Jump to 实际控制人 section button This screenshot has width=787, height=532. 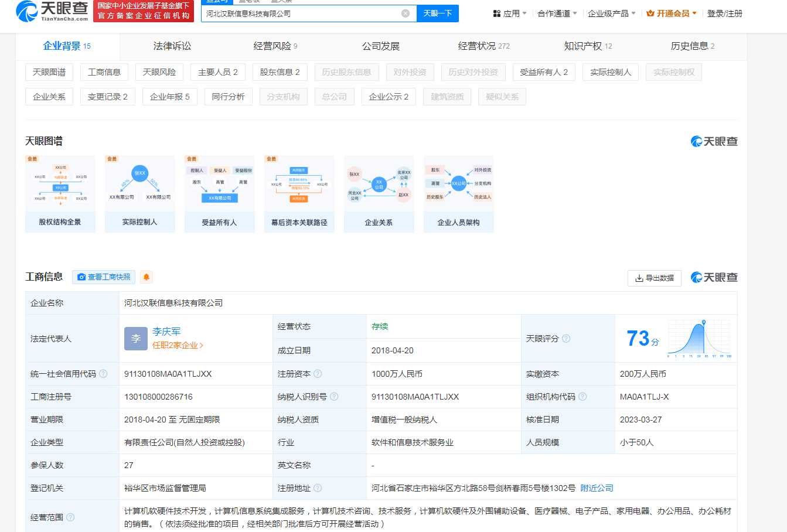611,72
